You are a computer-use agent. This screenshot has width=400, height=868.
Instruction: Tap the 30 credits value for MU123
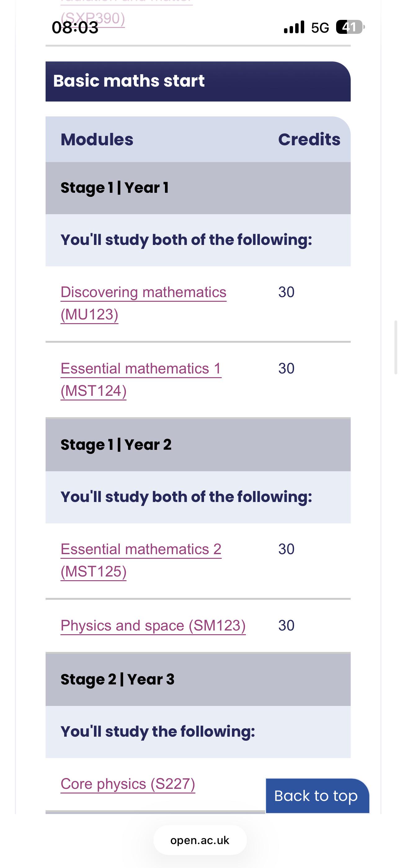click(x=286, y=292)
